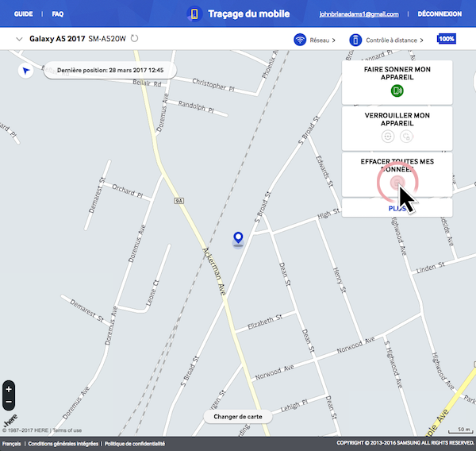Open the Traçage du mobile title
This screenshot has height=451, width=476.
pyautogui.click(x=248, y=14)
